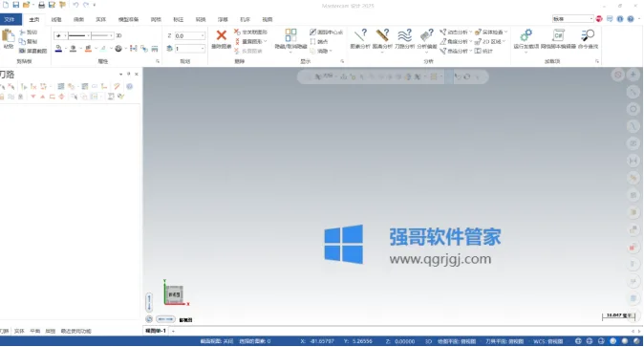Viewport: 644px width, 347px height.
Task: Switch to the 模型准备 ribbon tab
Action: pyautogui.click(x=129, y=19)
